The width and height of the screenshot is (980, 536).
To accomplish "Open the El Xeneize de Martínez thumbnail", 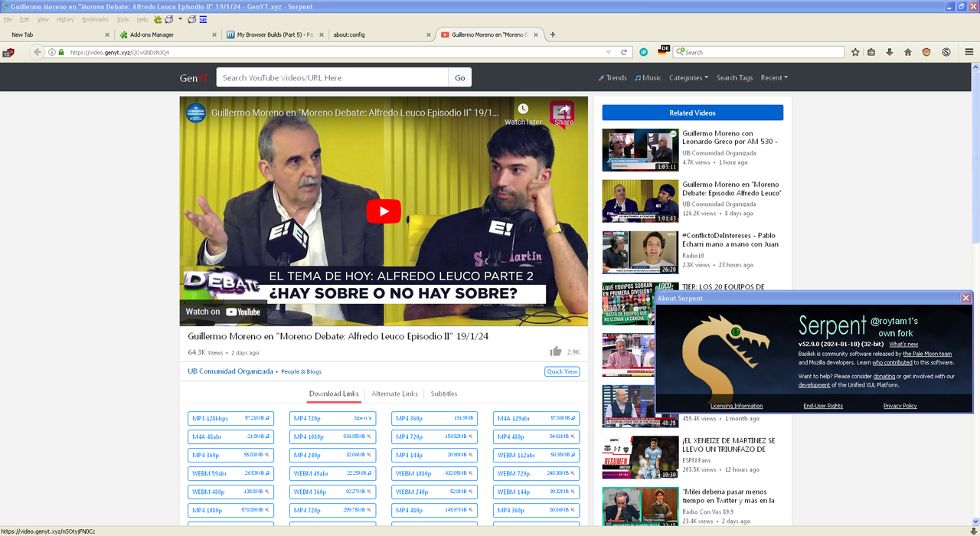I will tap(640, 458).
